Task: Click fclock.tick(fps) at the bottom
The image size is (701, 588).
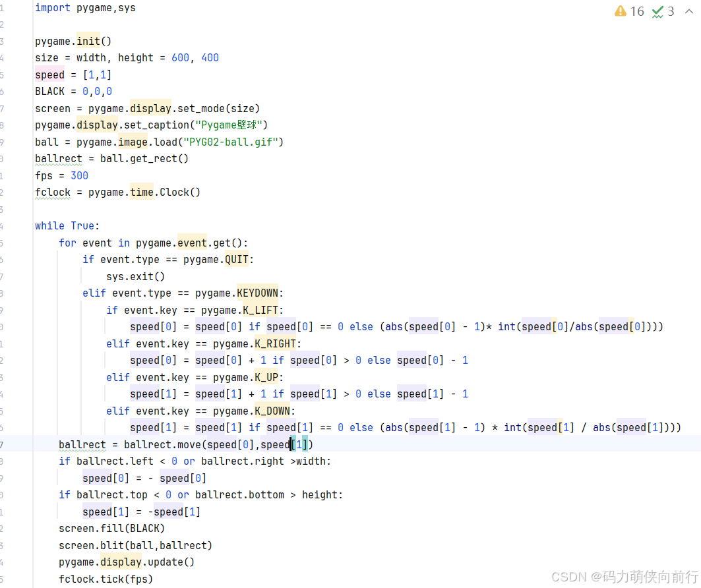Action: pyautogui.click(x=106, y=578)
